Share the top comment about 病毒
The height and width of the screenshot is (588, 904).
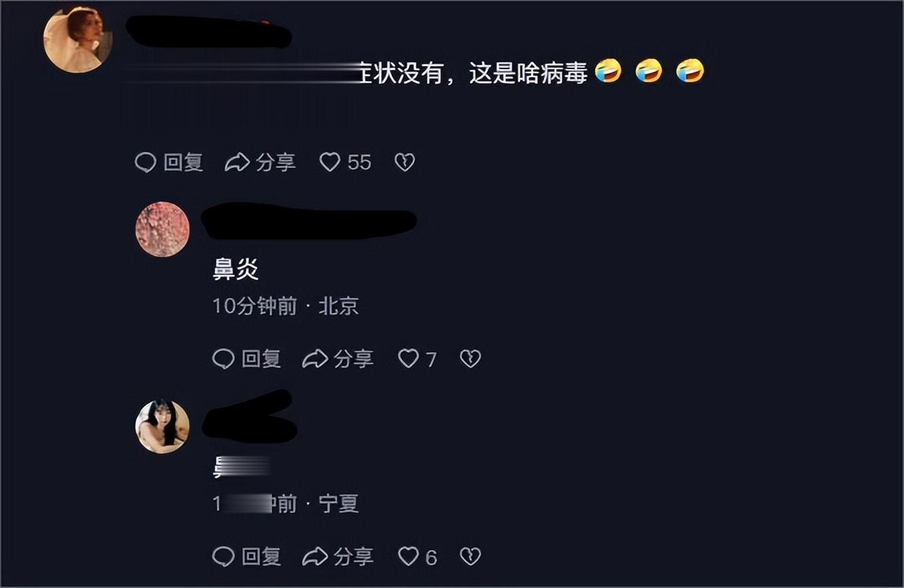260,163
